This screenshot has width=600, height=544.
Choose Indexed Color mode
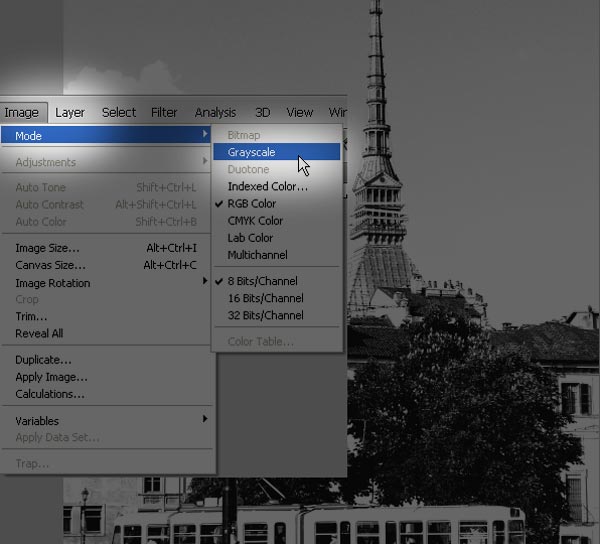[x=277, y=186]
